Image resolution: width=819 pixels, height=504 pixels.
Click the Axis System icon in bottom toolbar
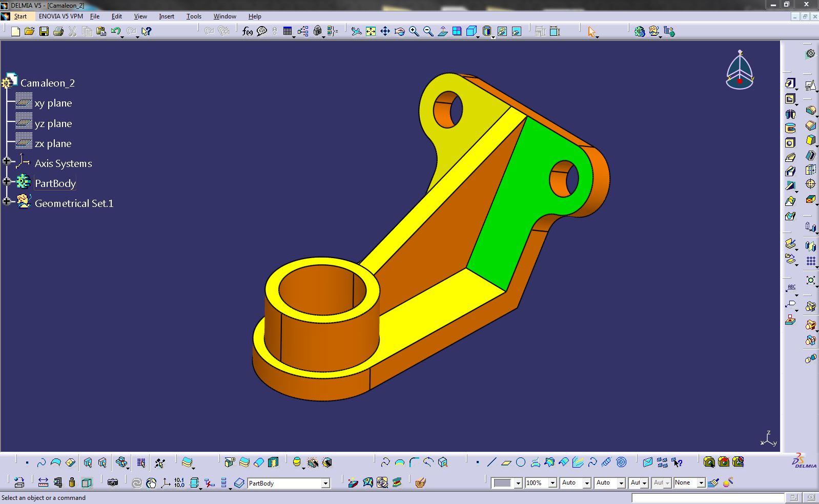(166, 482)
